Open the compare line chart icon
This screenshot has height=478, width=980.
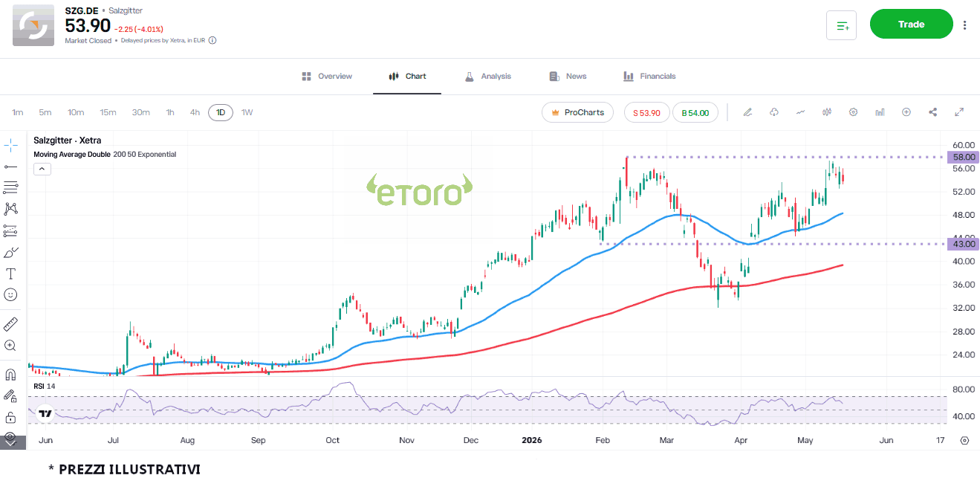(800, 112)
